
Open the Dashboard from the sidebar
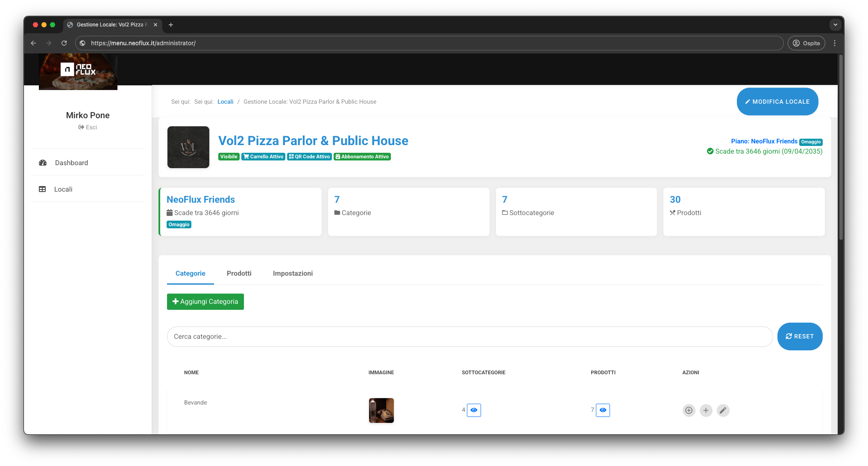coord(71,163)
